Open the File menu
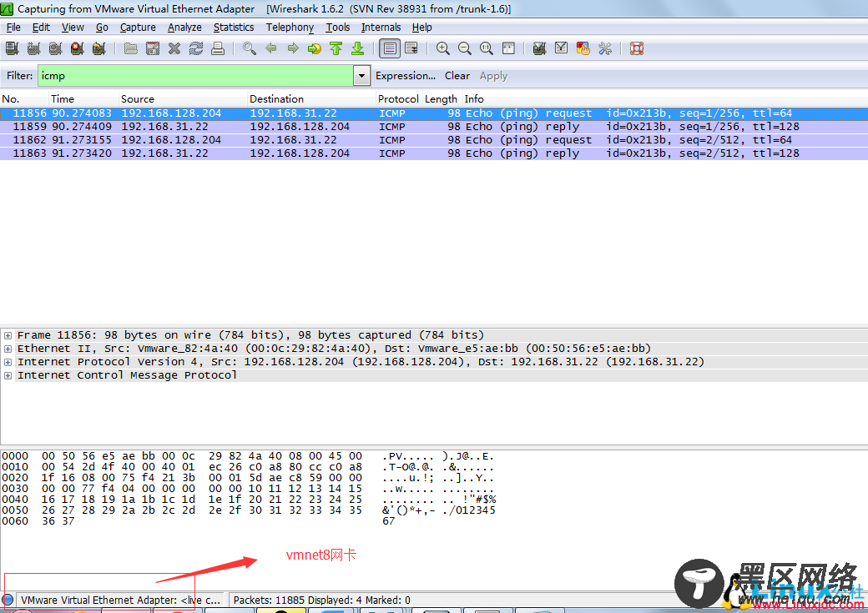Image resolution: width=868 pixels, height=613 pixels. click(14, 28)
